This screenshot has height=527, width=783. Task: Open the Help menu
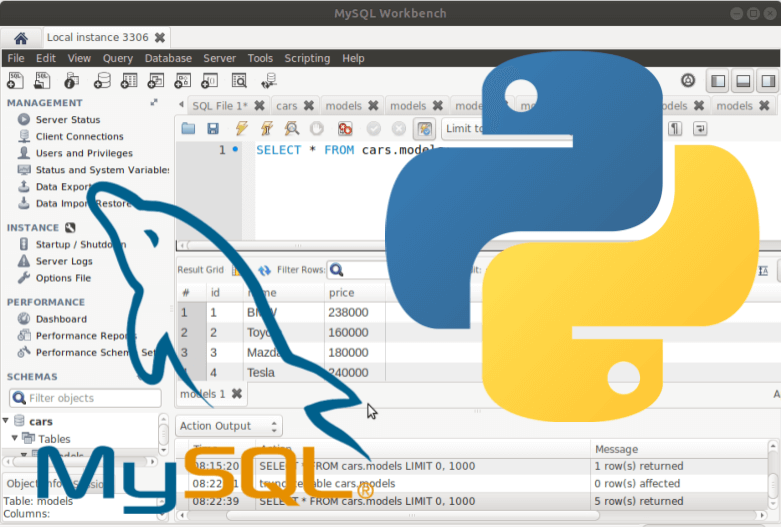tap(353, 58)
